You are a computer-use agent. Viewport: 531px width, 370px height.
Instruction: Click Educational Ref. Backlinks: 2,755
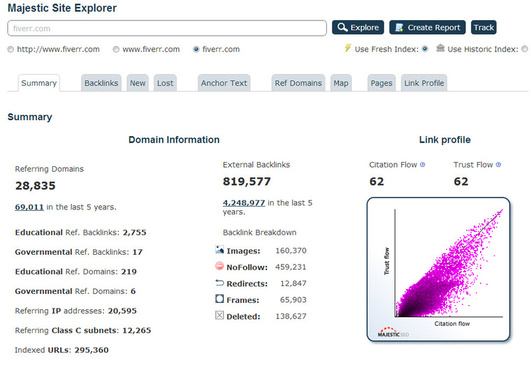81,233
